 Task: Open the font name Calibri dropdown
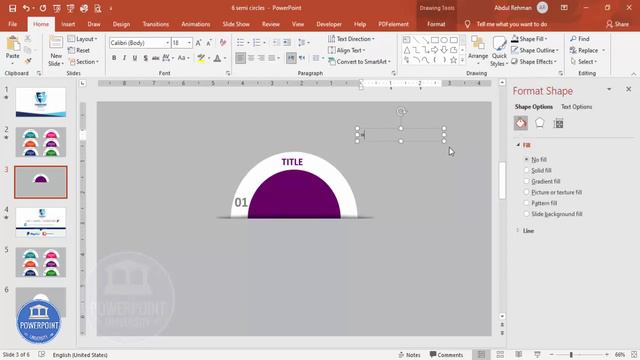click(x=167, y=43)
